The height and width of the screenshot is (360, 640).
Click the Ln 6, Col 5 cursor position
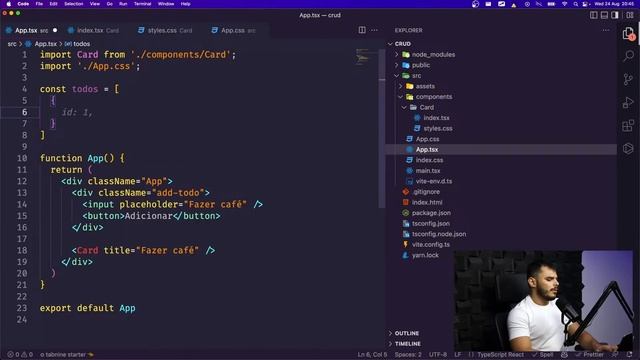tap(372, 355)
